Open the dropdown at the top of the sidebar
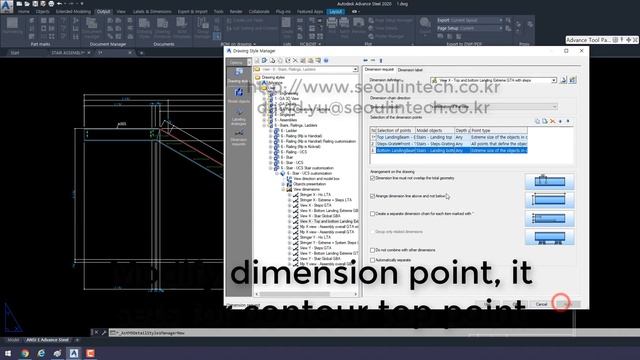This screenshot has width=640, height=360. click(249, 62)
